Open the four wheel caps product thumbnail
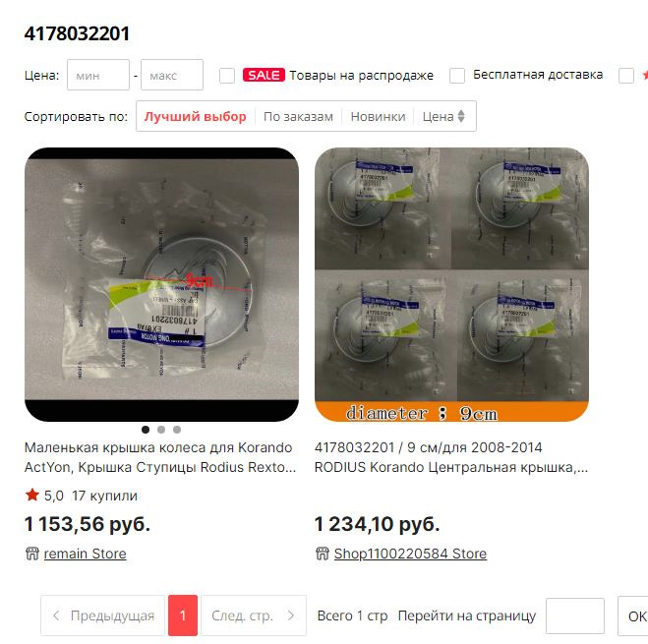 [451, 284]
